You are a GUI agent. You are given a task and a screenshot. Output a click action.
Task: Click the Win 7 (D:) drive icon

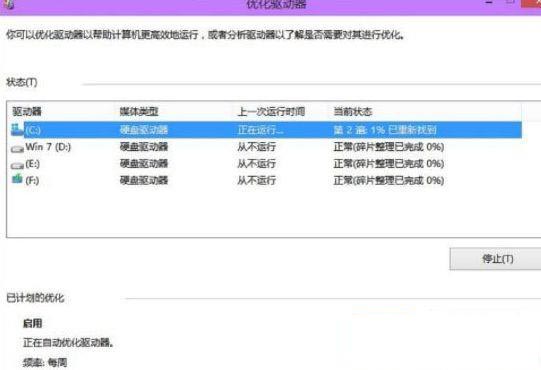[17, 149]
